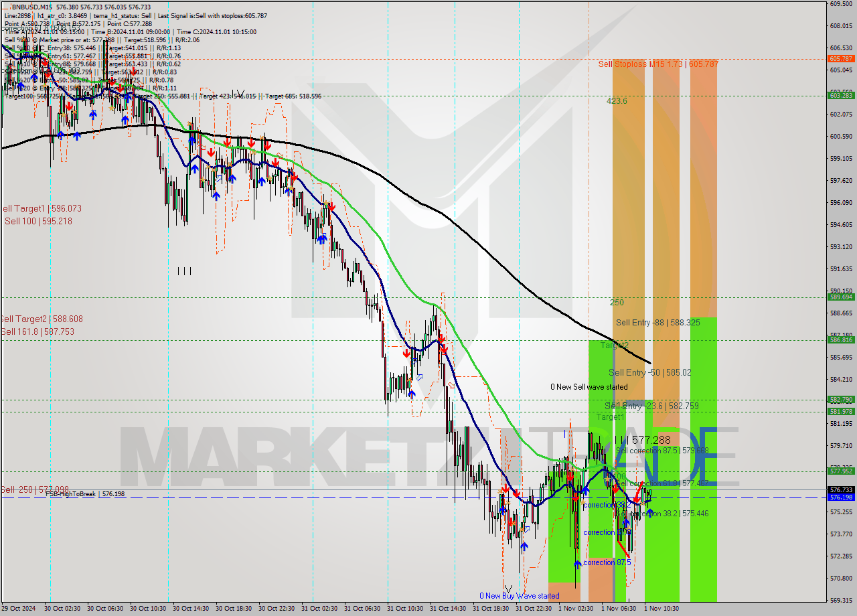Select the 'Sell Stoploss M15 1.73 | 605.787' label
This screenshot has width=857, height=616.
(658, 64)
